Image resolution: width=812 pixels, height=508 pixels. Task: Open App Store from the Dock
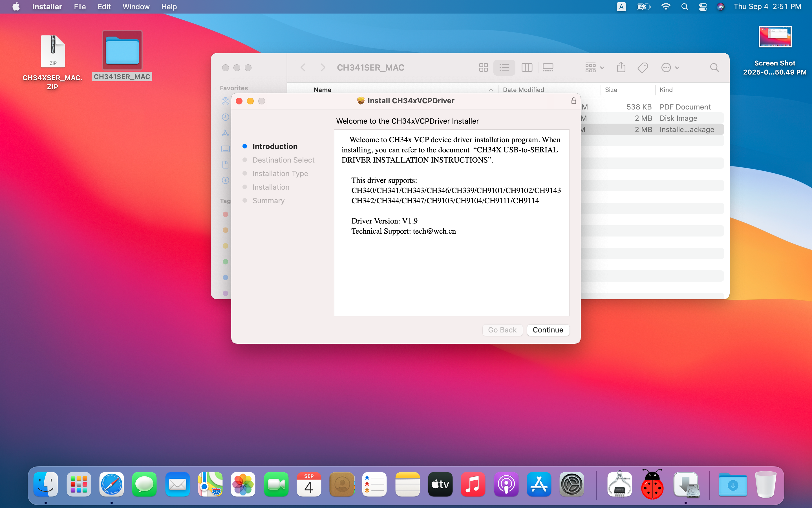point(539,484)
